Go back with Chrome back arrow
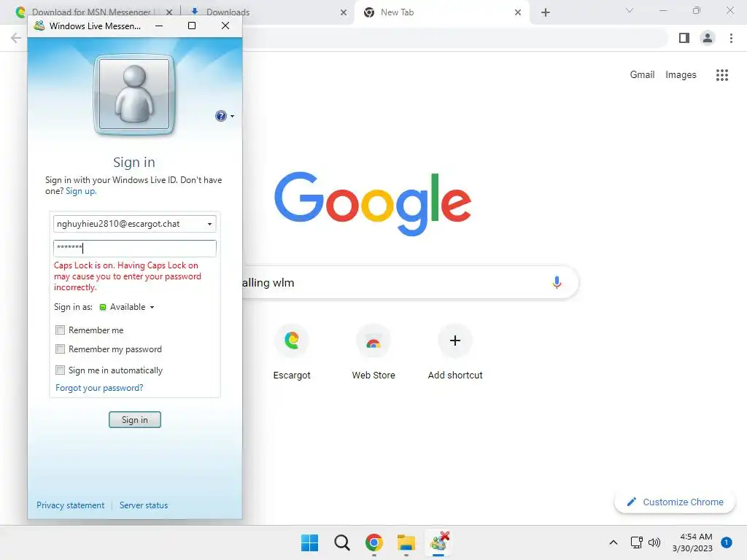 [16, 38]
